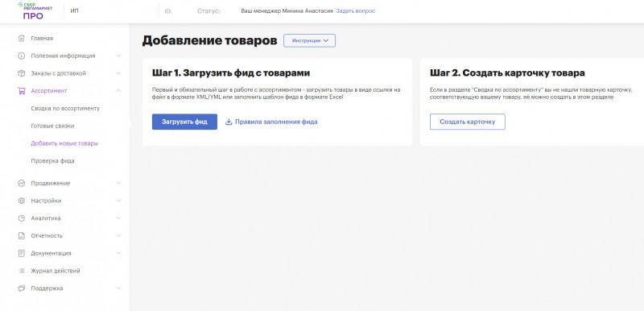644x311 pixels.
Task: Click the info icon beside Полезная информация
Action: click(22, 56)
